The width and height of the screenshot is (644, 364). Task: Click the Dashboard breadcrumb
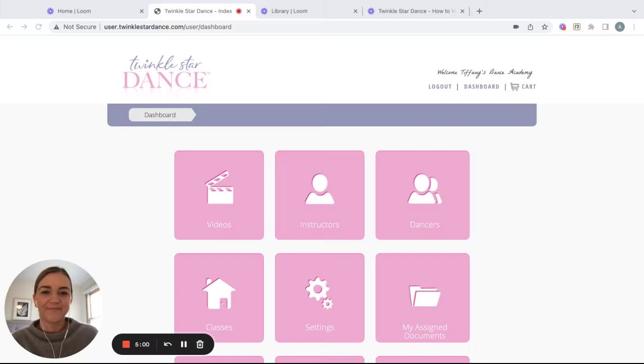click(161, 115)
